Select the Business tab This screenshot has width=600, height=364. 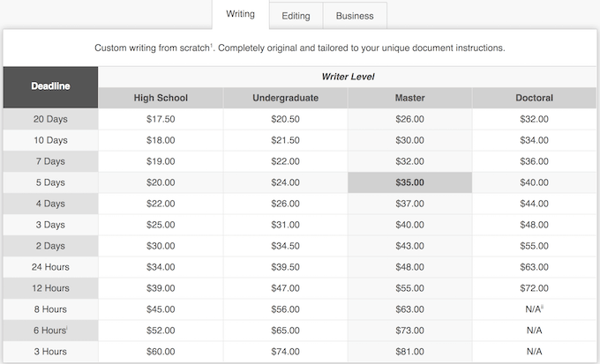(x=355, y=16)
